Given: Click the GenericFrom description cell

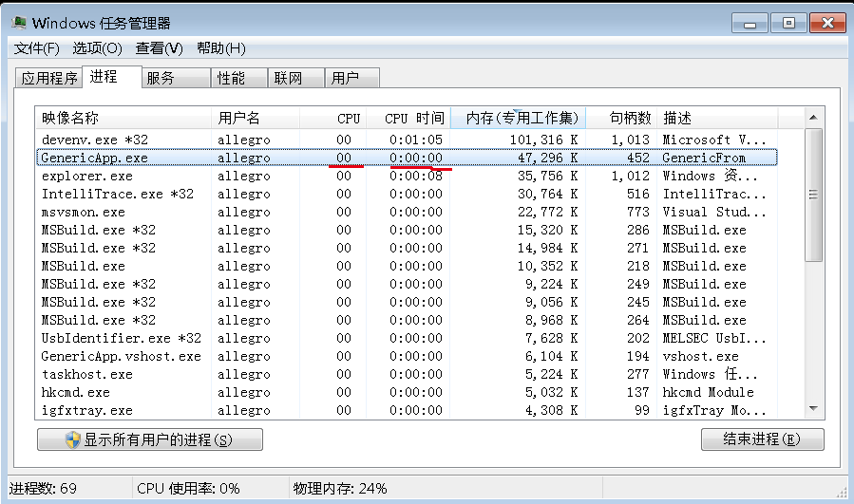Looking at the screenshot, I should [704, 158].
